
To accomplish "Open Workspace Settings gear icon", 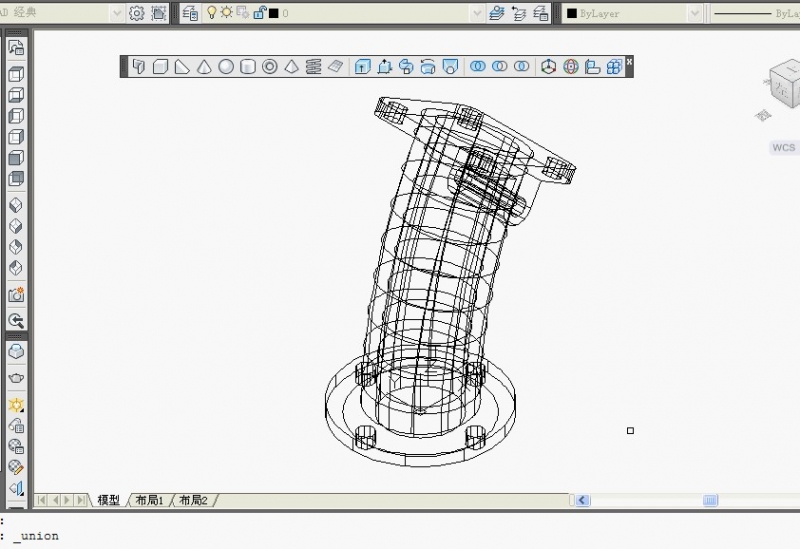I will coord(137,13).
